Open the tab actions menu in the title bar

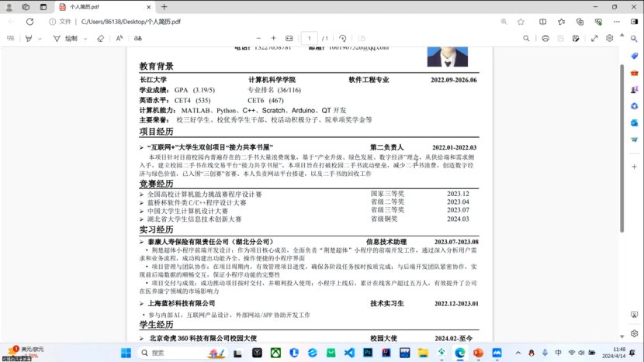pos(43,6)
